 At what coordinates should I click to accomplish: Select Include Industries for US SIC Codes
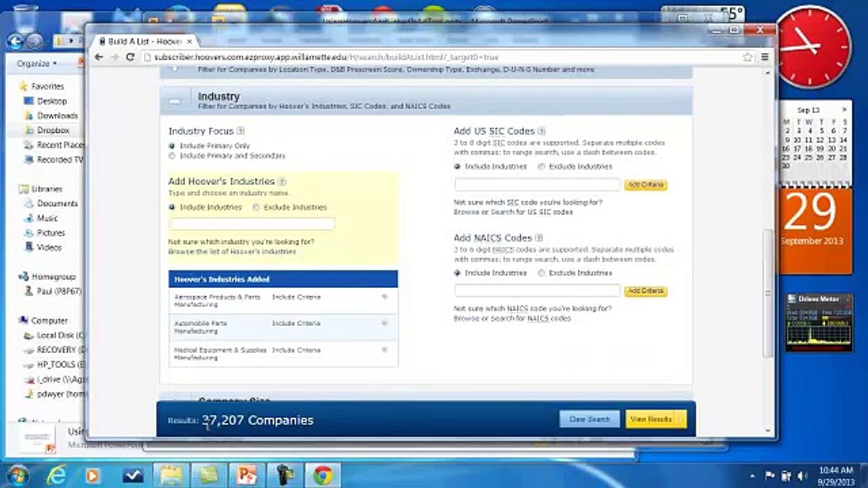click(457, 166)
